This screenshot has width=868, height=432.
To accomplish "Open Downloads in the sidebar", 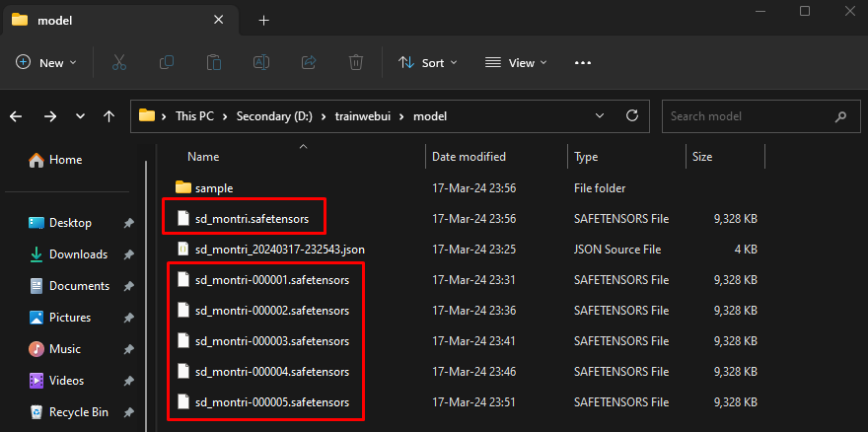I will [x=78, y=254].
